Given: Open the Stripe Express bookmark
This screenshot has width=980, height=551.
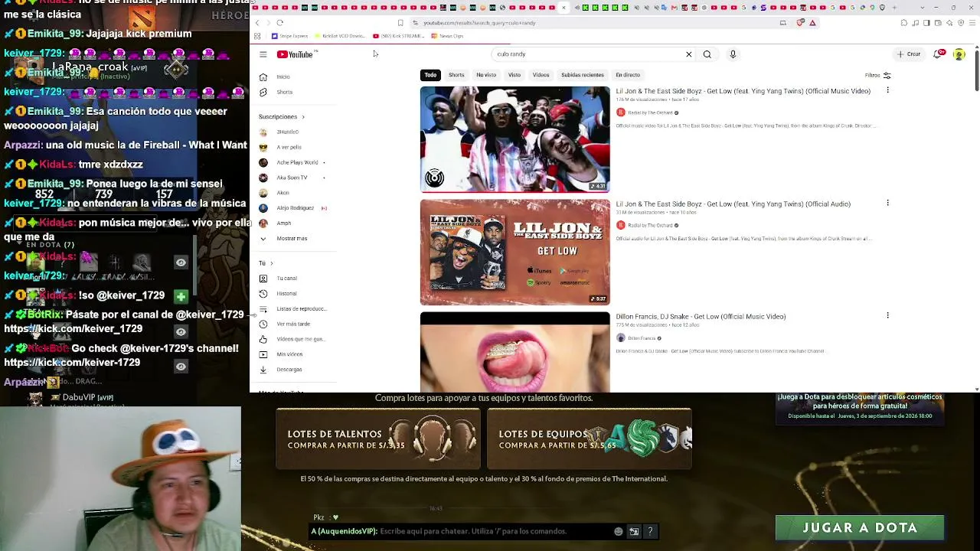Looking at the screenshot, I should tap(290, 36).
